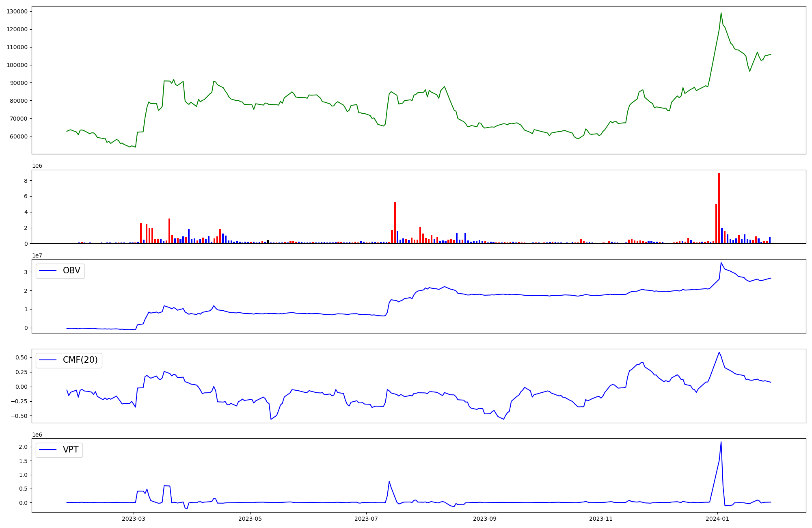Click the 2023-07 date tick label
The image size is (812, 528).
366,519
